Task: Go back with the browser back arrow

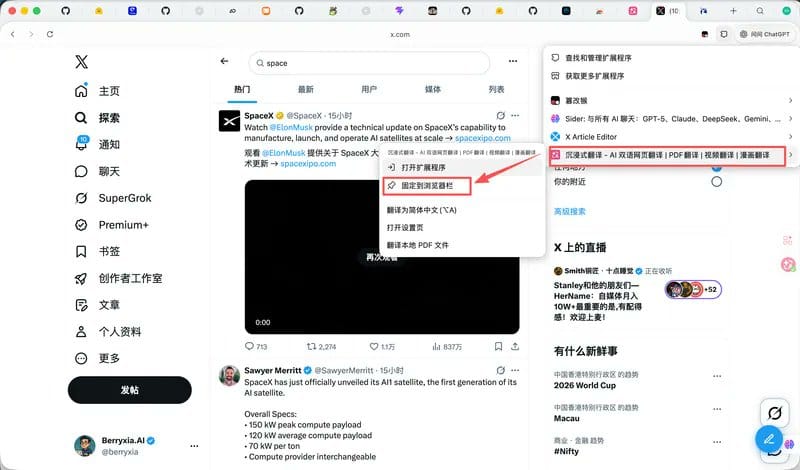Action: coord(13,34)
